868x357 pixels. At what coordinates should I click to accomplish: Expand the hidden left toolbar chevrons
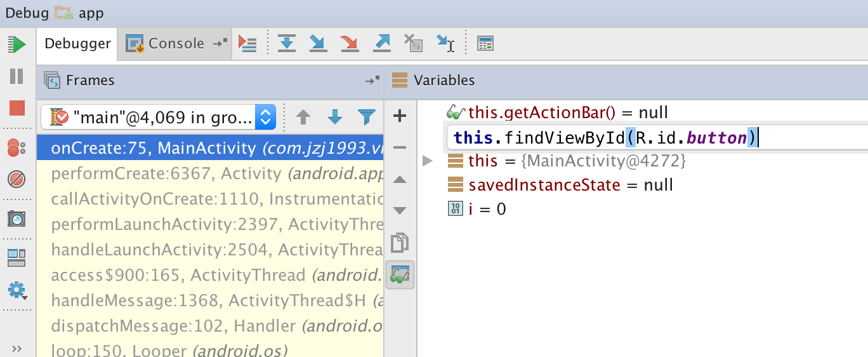[17, 348]
